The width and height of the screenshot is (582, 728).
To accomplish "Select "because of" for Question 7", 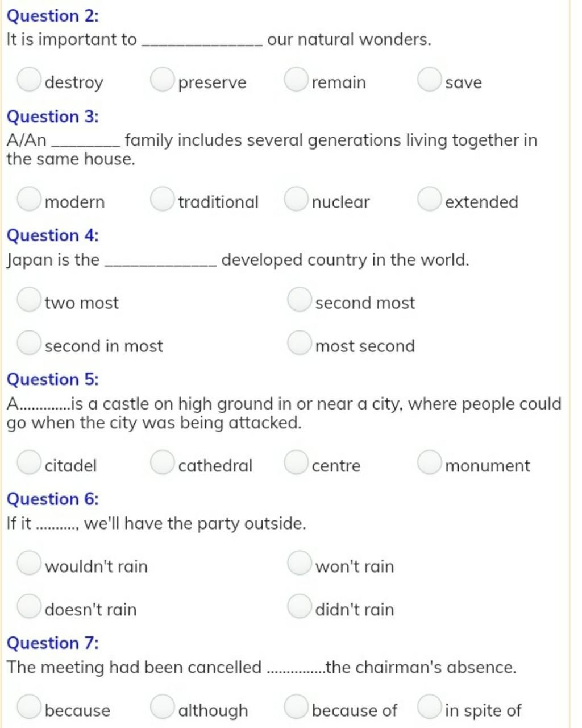I will [296, 707].
